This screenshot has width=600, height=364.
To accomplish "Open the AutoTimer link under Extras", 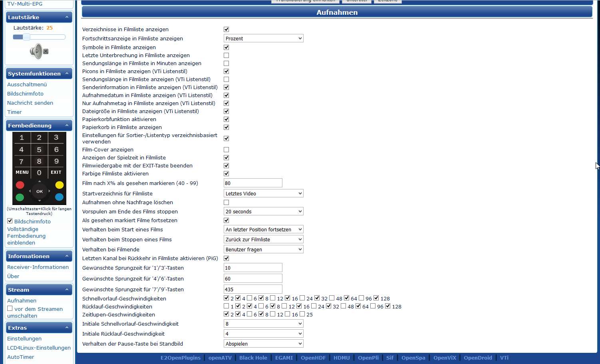I will click(21, 357).
